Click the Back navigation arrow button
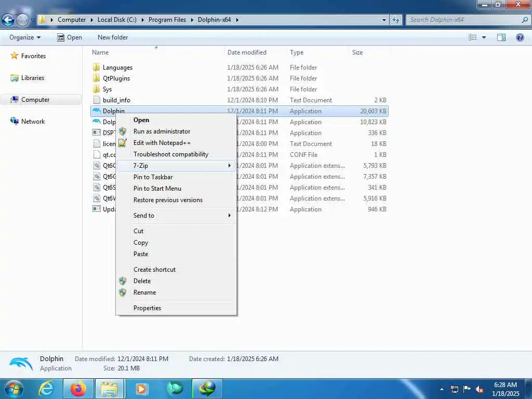532x399 pixels. click(8, 20)
